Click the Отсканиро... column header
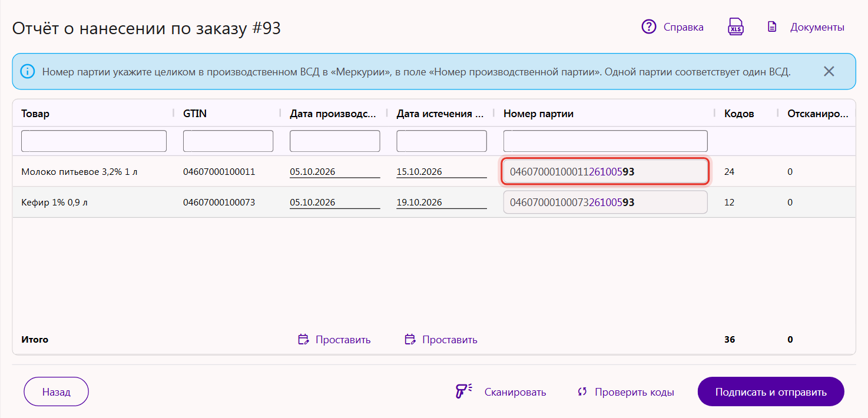 (x=818, y=114)
